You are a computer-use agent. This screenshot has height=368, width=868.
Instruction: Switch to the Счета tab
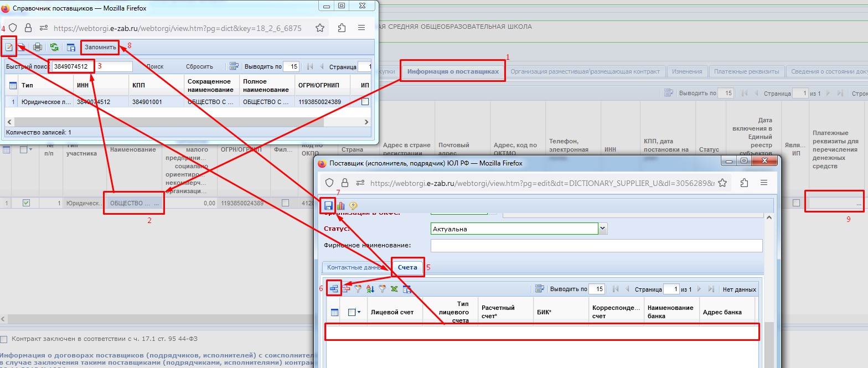408,267
